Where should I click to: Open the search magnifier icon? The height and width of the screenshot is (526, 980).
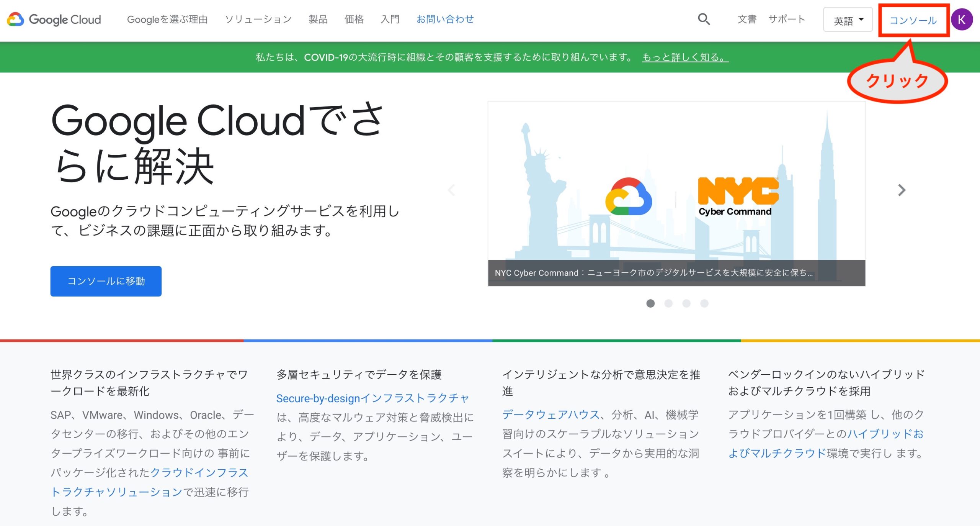coord(704,19)
